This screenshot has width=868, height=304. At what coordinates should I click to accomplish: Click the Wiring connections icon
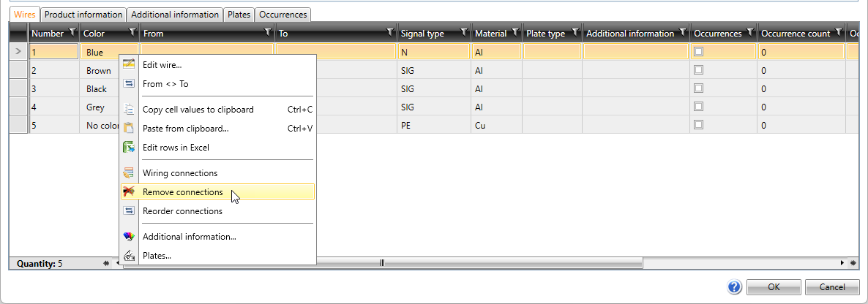tap(129, 173)
